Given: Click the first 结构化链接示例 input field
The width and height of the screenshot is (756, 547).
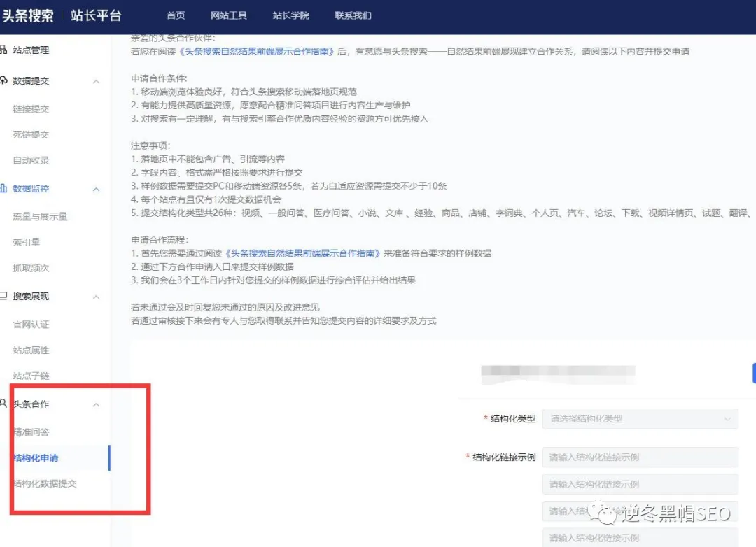Looking at the screenshot, I should (x=639, y=457).
